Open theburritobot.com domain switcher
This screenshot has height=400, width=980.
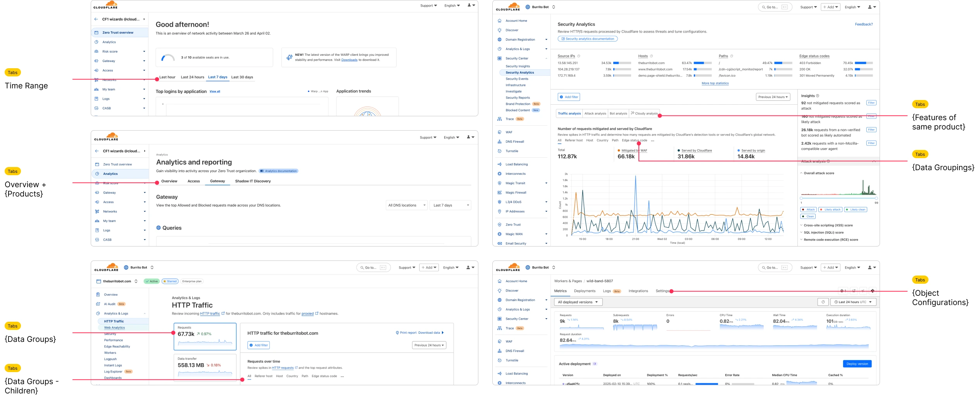[x=117, y=281]
